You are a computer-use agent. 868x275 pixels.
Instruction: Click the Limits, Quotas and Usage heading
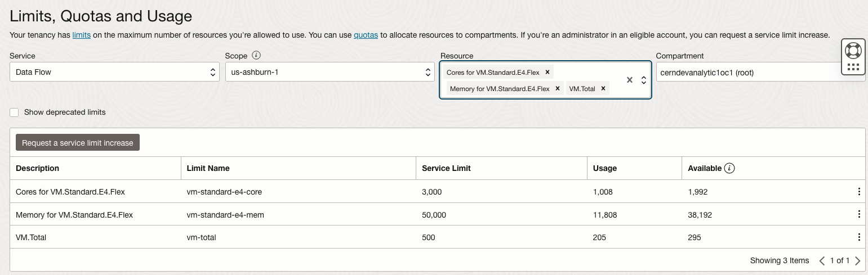[101, 16]
